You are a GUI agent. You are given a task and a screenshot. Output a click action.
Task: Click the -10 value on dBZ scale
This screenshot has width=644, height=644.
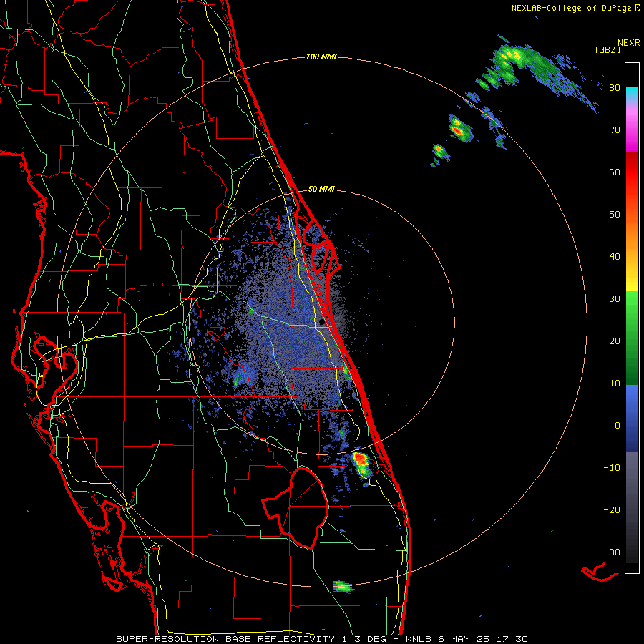coord(612,468)
